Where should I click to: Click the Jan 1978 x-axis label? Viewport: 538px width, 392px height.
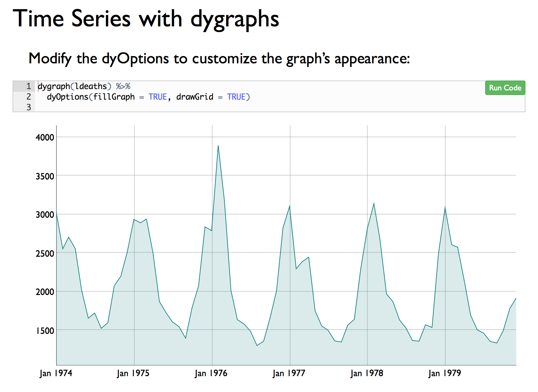367,373
